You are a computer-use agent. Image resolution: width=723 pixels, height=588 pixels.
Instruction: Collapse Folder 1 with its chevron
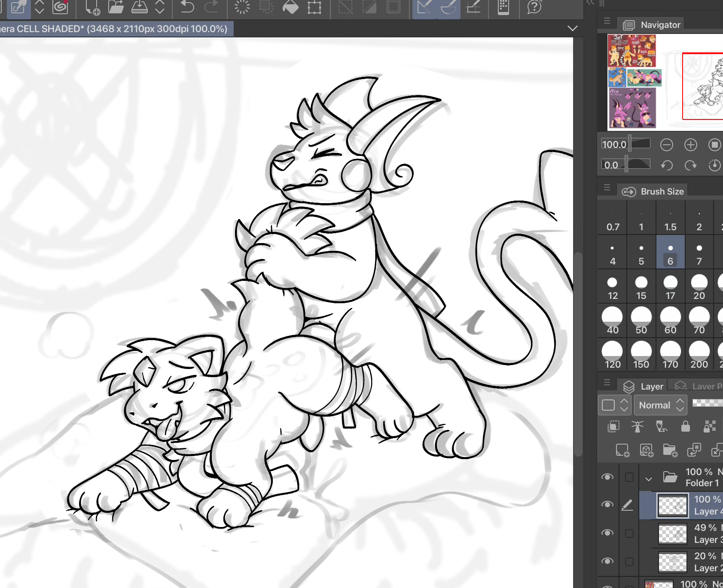tap(649, 478)
